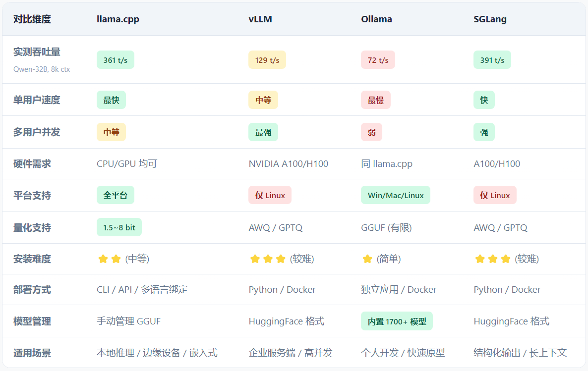Click the 快 badge for SGLang

[x=484, y=100]
